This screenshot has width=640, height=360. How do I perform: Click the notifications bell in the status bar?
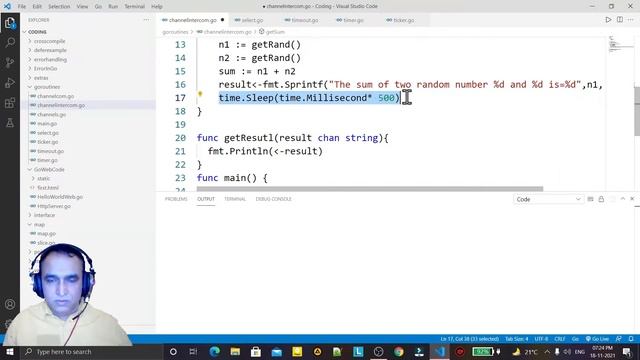click(631, 339)
